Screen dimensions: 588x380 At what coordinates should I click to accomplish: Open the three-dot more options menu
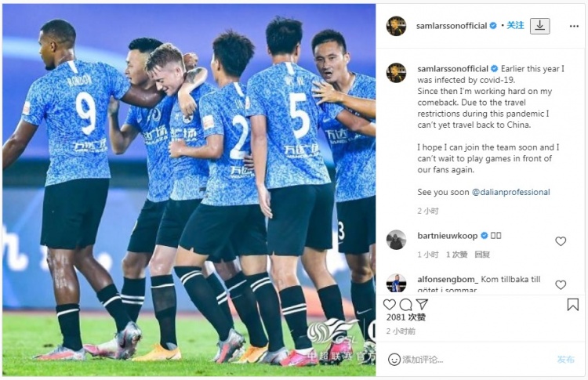[x=574, y=26]
